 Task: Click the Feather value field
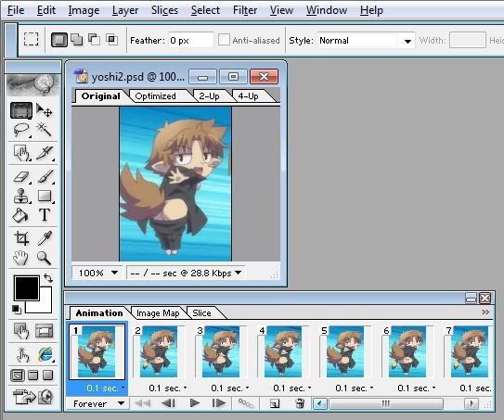[x=190, y=41]
